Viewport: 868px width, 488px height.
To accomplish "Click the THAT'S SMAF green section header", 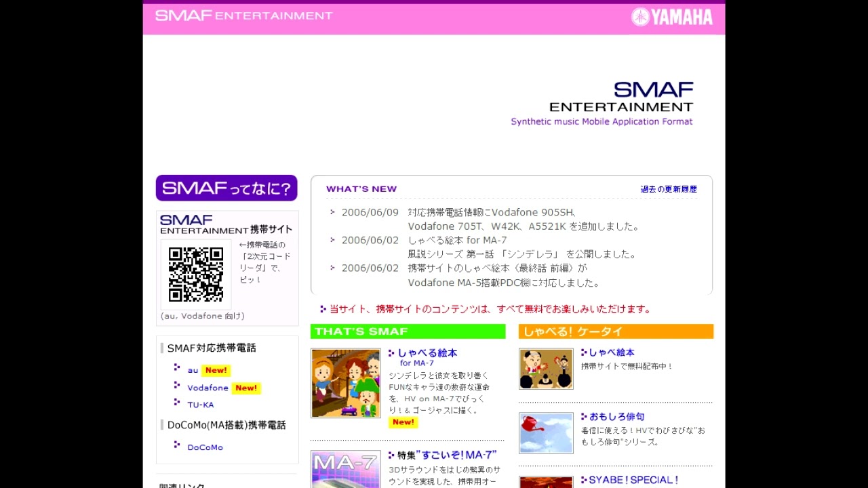I will coord(408,331).
